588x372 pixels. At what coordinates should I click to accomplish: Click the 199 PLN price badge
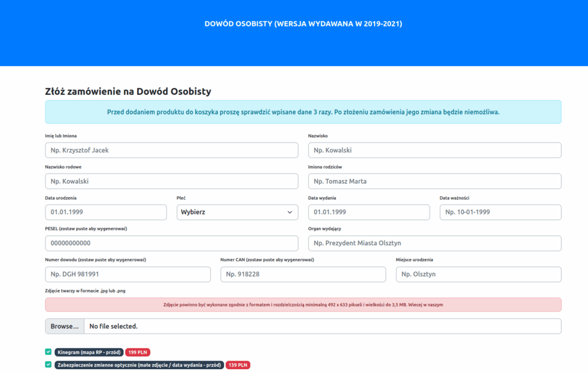(138, 352)
